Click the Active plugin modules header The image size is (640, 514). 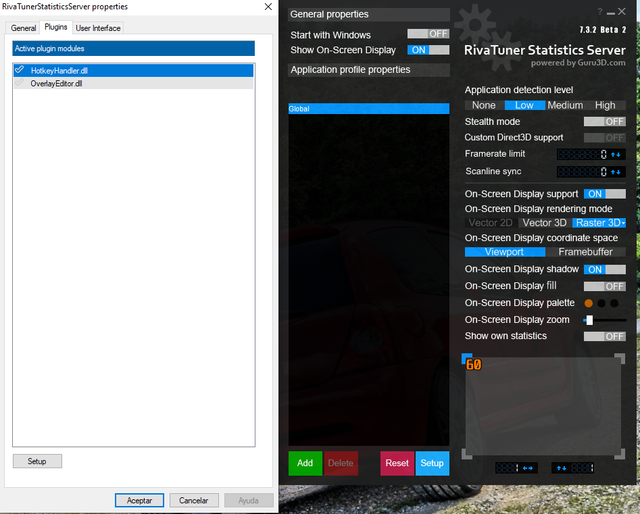coord(133,48)
